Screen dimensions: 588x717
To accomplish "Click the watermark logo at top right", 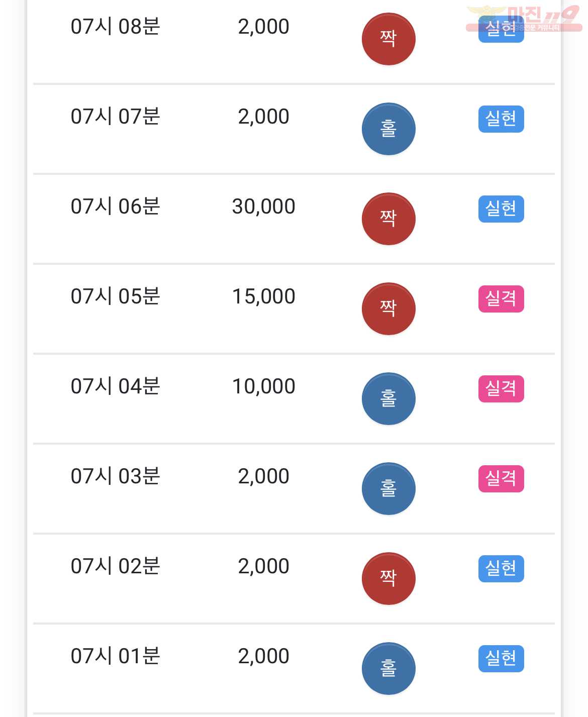I will pos(524,19).
